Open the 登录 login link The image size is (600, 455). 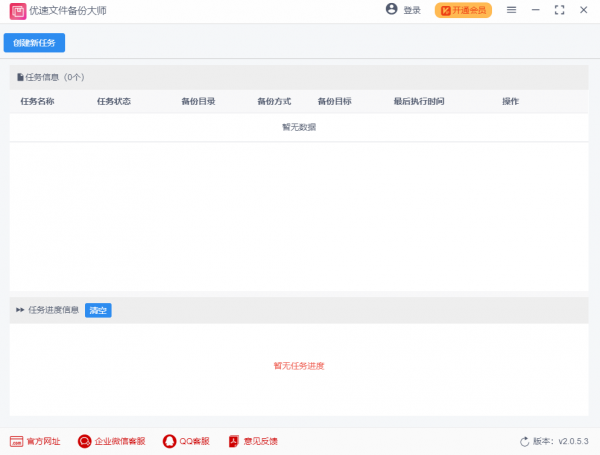[x=412, y=10]
